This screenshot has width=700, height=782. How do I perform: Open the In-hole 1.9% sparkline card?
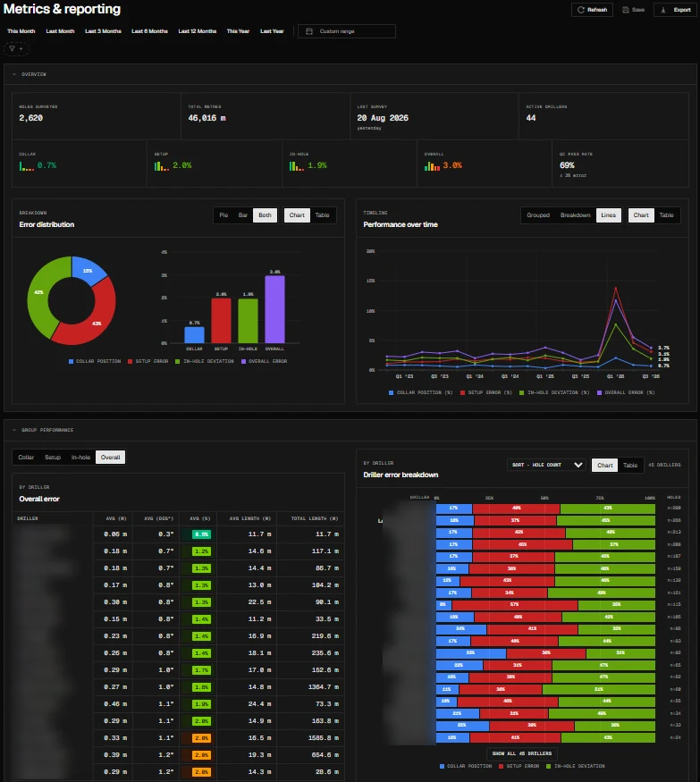point(350,164)
